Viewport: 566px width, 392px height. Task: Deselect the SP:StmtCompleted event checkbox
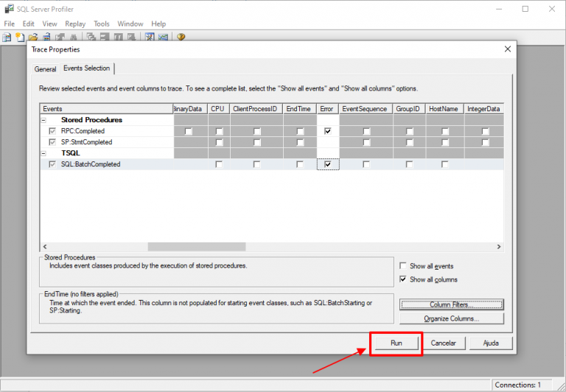point(52,142)
